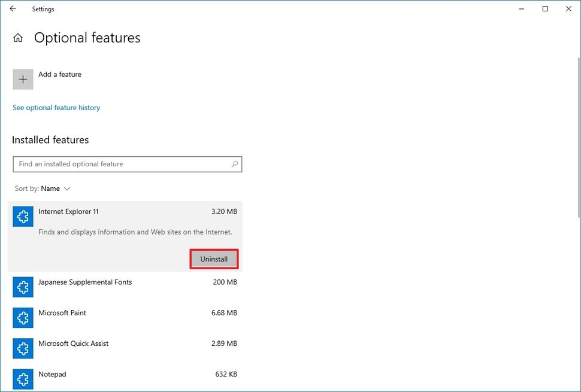
Task: Click the installed feature search field
Action: pyautogui.click(x=120, y=164)
